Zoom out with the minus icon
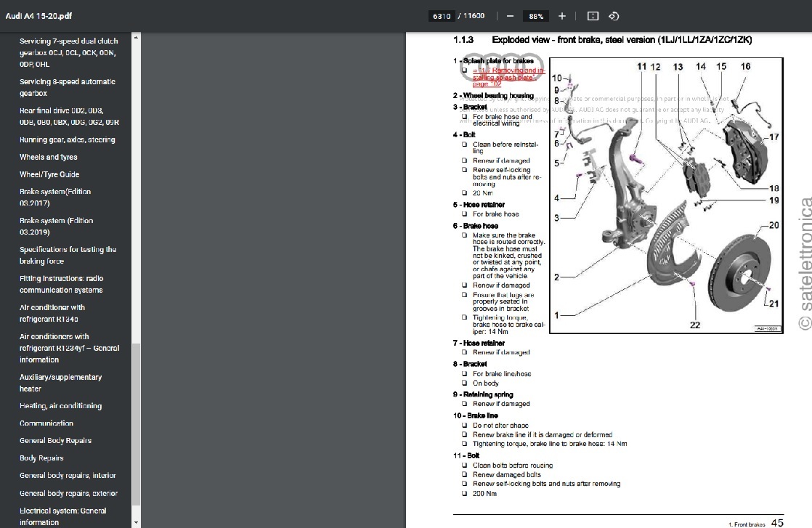The height and width of the screenshot is (528, 812). pos(510,16)
